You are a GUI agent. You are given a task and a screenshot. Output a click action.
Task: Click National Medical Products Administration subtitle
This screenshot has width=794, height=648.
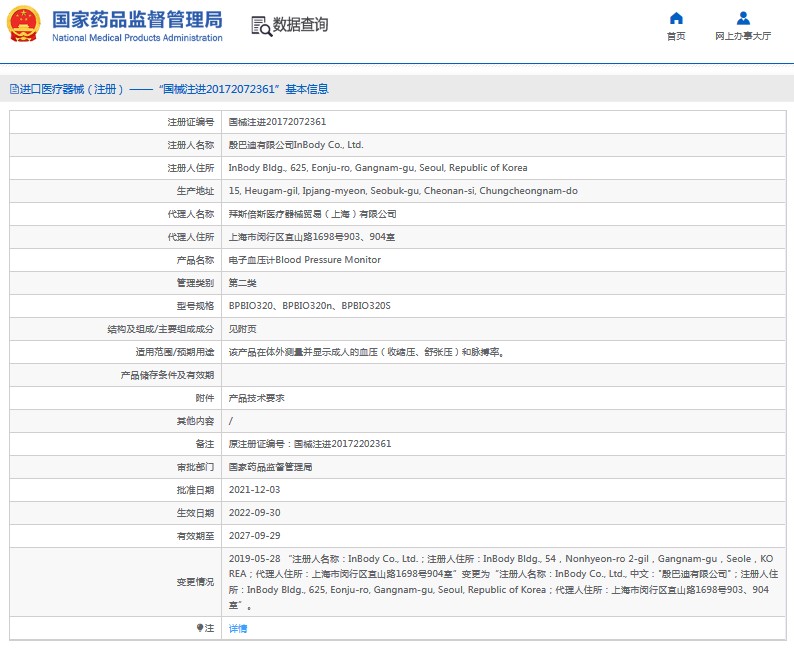(137, 37)
